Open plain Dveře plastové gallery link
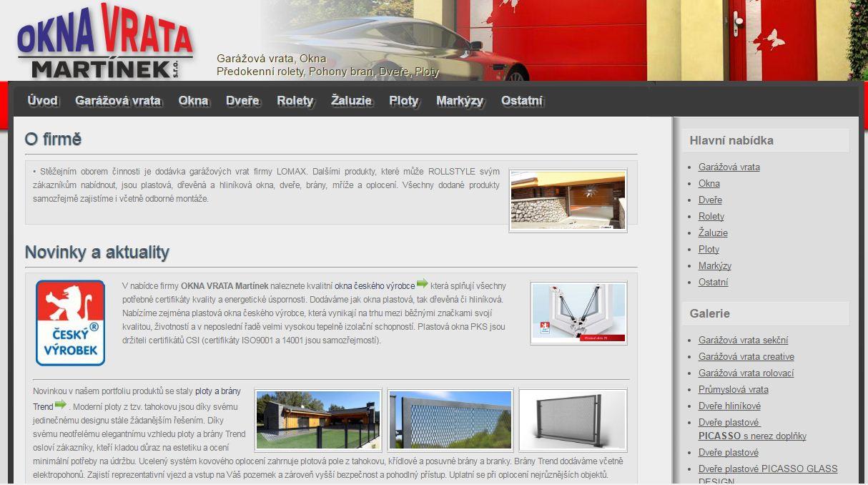This screenshot has width=868, height=485. click(729, 453)
